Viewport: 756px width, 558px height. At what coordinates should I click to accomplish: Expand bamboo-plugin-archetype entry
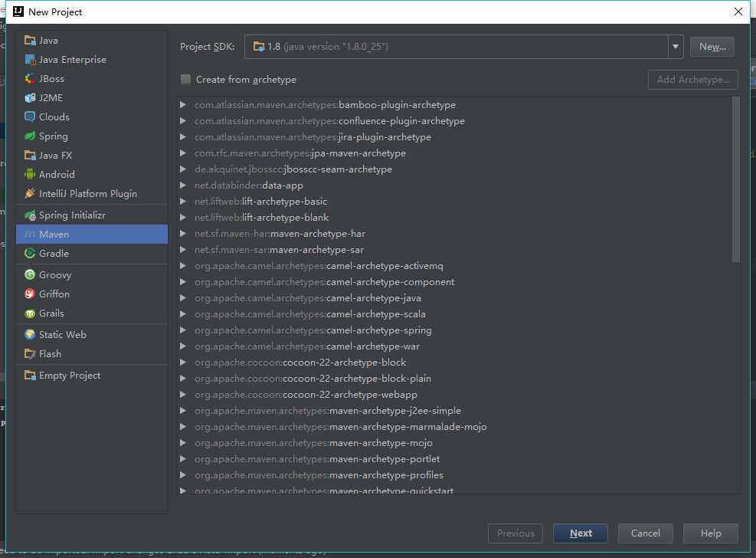tap(183, 105)
